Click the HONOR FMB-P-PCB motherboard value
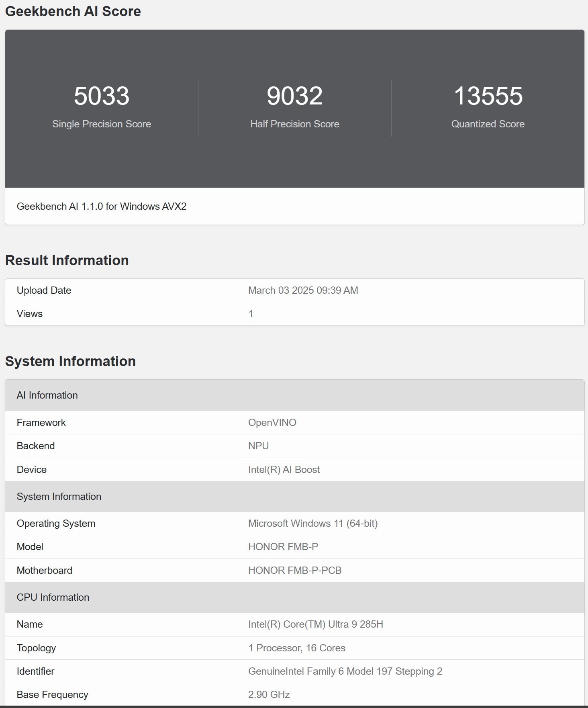Viewport: 588px width, 708px height. tap(295, 571)
